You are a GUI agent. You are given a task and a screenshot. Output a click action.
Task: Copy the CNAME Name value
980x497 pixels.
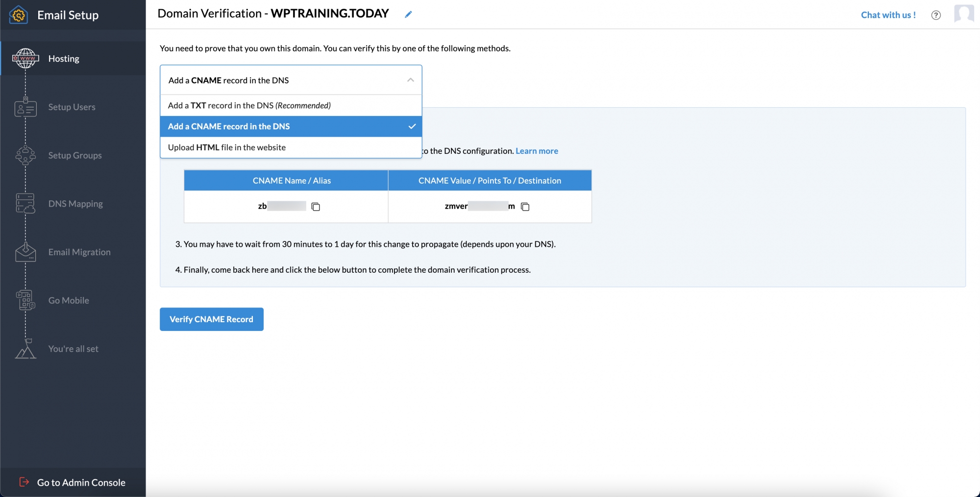point(316,206)
